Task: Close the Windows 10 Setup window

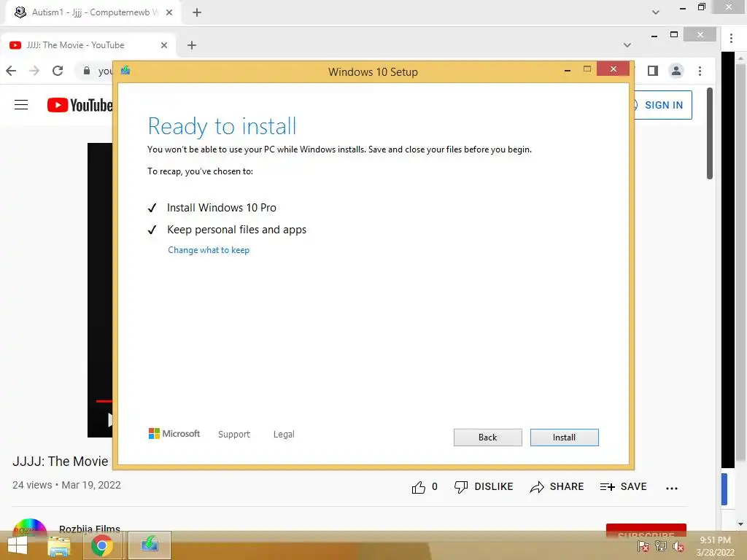Action: click(x=613, y=69)
